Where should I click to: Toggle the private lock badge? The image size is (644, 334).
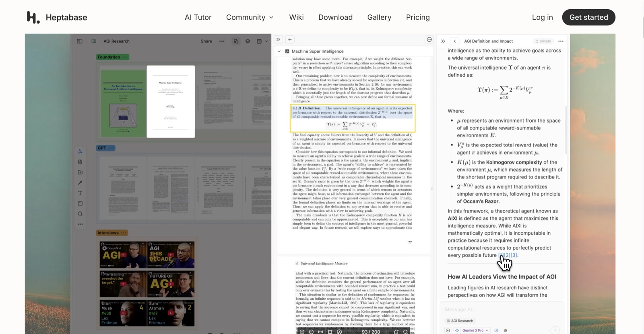click(x=543, y=41)
